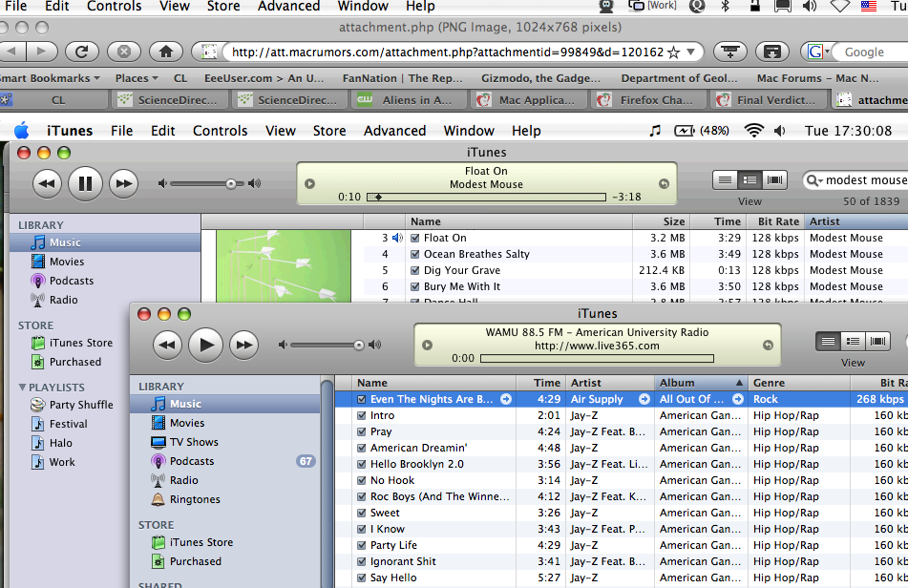908x588 pixels.
Task: Click the modest mouse search field
Action: 855,180
